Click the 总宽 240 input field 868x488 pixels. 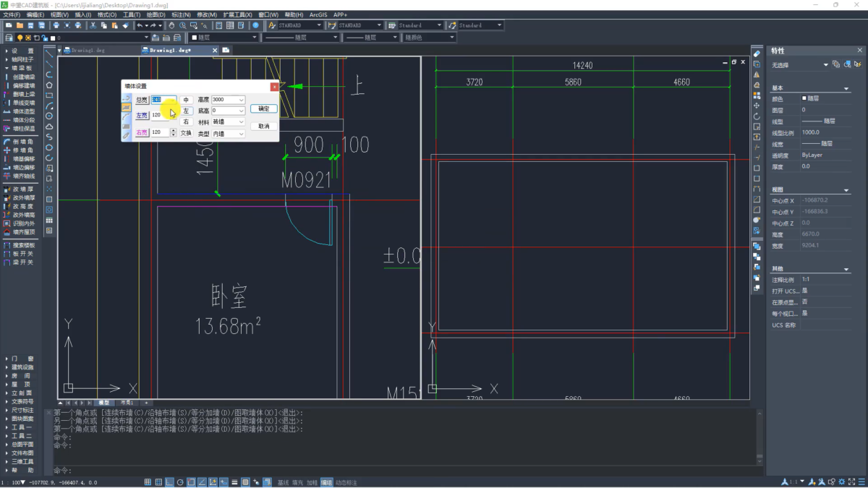(x=163, y=100)
